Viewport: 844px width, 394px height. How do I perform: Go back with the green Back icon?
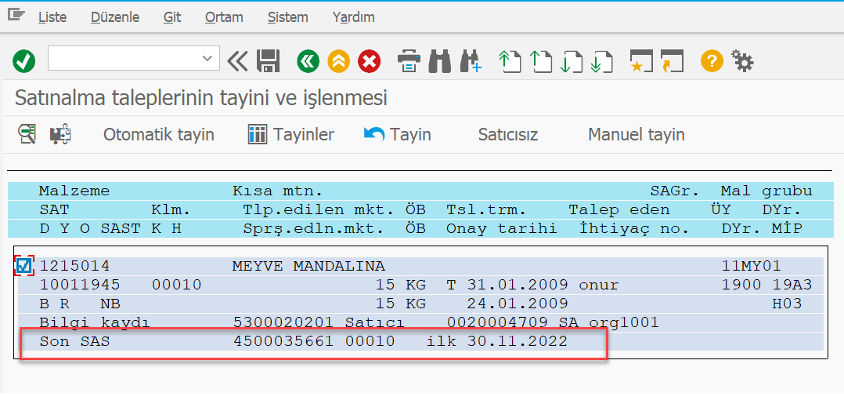(x=308, y=61)
